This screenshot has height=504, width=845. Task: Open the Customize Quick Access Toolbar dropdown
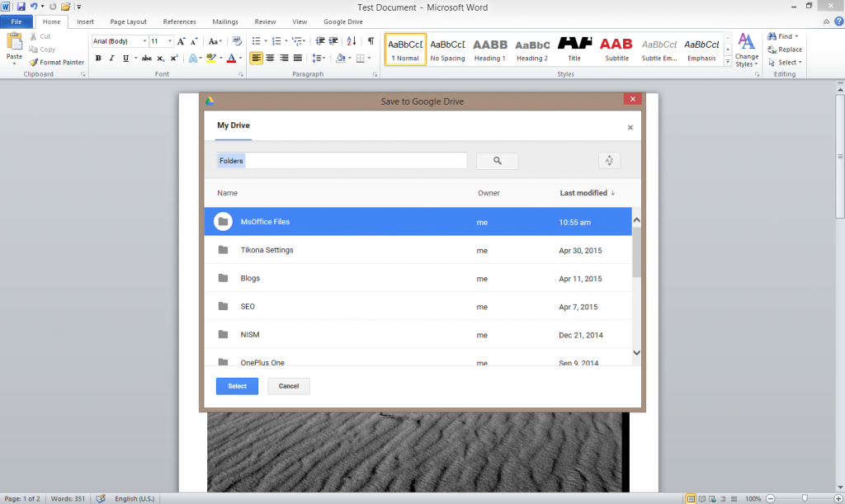pyautogui.click(x=78, y=7)
